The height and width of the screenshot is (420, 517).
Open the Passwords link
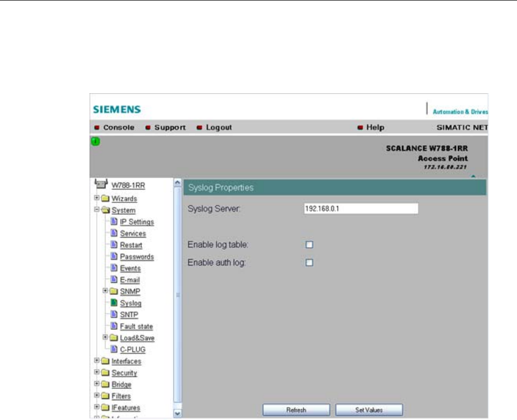point(137,257)
